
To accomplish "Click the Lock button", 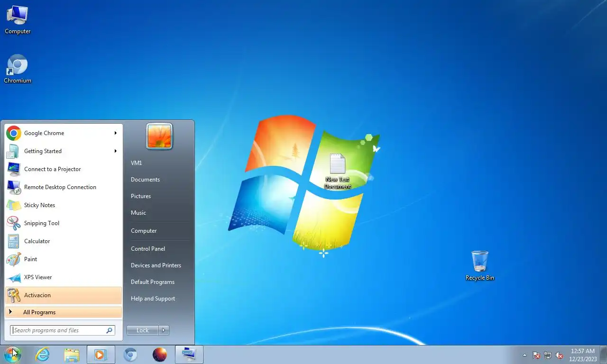I will pyautogui.click(x=143, y=330).
